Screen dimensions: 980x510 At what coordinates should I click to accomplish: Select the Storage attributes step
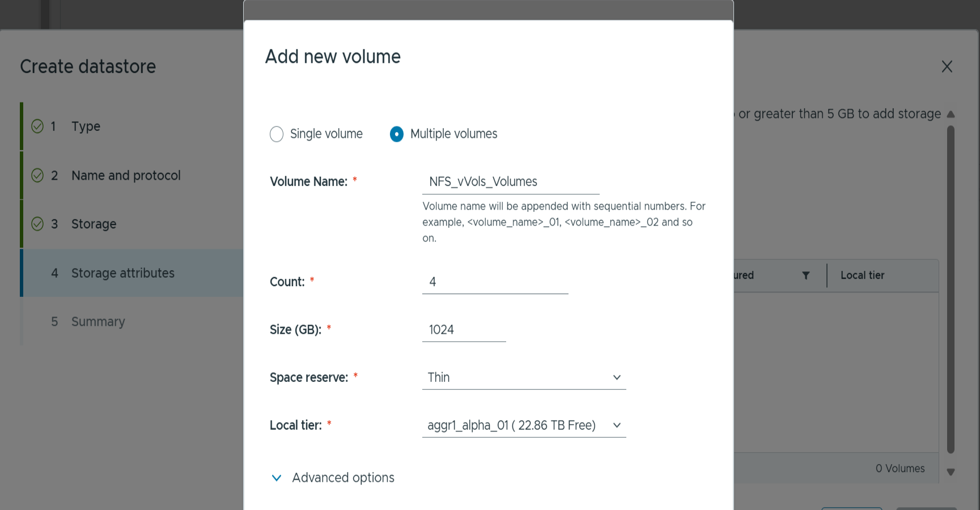122,273
